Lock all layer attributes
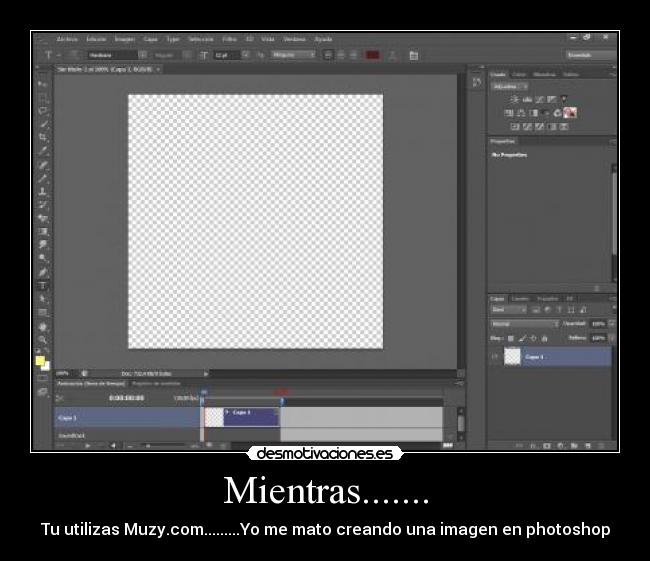Viewport: 650px width, 561px height. coord(545,338)
